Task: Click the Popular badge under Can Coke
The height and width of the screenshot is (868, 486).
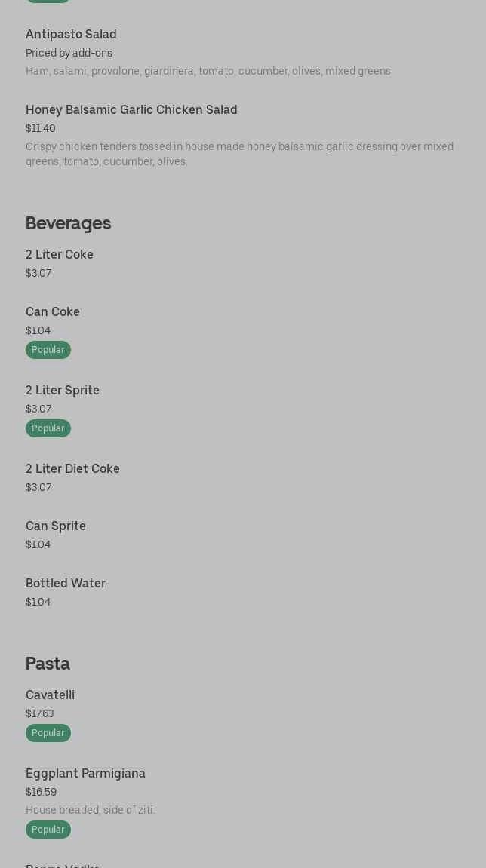Action: pos(48,350)
